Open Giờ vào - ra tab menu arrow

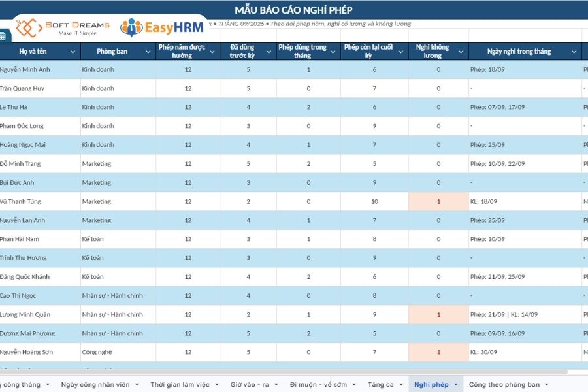pyautogui.click(x=276, y=385)
